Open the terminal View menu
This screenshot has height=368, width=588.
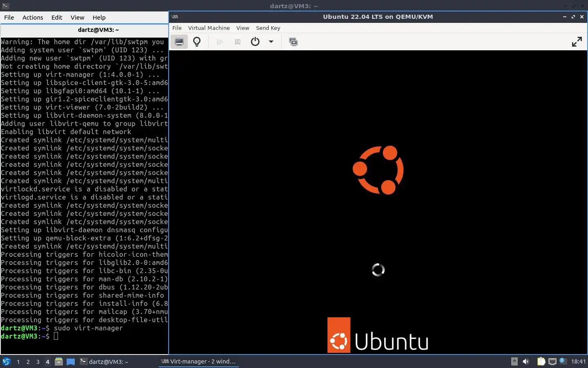coord(77,18)
